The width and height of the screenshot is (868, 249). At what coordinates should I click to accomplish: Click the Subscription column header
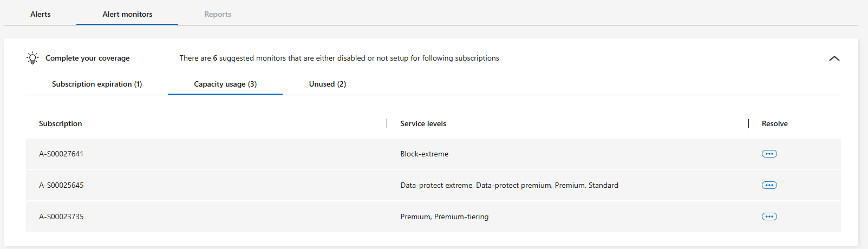[x=61, y=123]
